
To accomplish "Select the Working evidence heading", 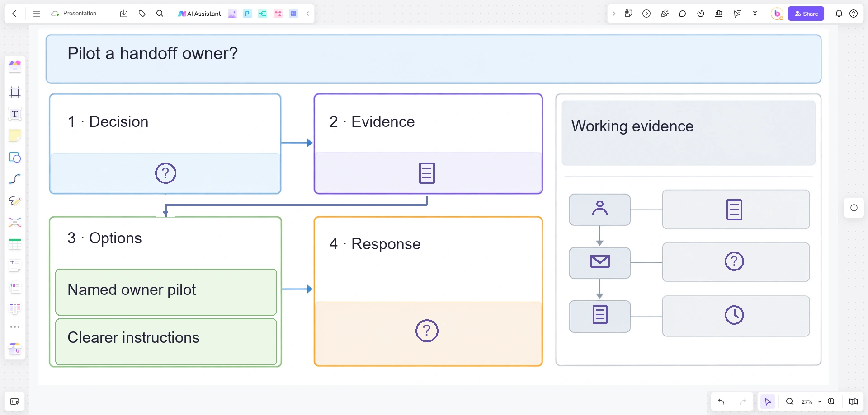I will click(x=632, y=126).
